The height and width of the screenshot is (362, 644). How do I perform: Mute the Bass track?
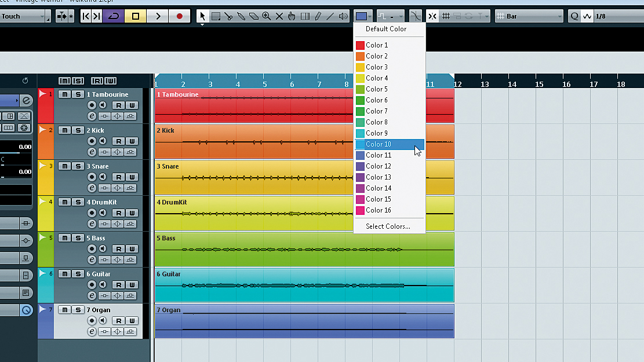pos(64,238)
